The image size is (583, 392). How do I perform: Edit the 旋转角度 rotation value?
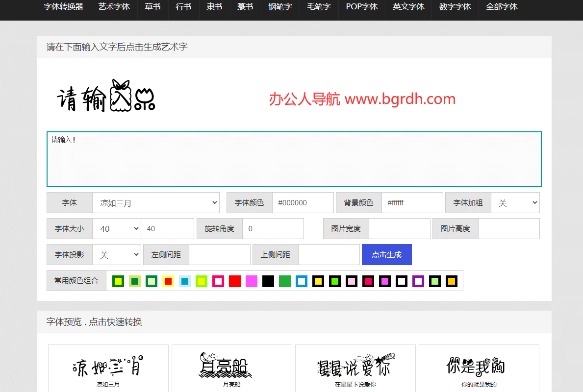click(273, 228)
